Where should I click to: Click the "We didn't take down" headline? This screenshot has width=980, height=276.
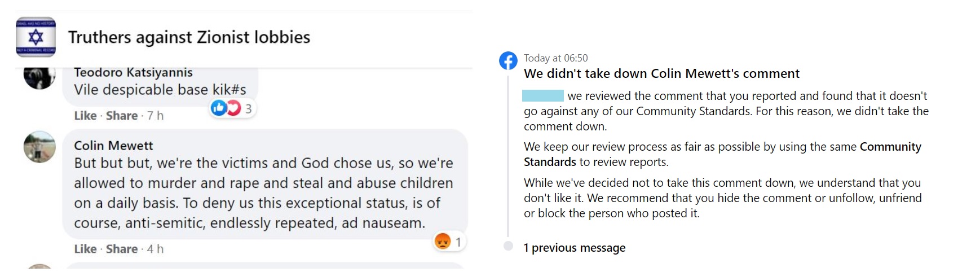pos(661,73)
